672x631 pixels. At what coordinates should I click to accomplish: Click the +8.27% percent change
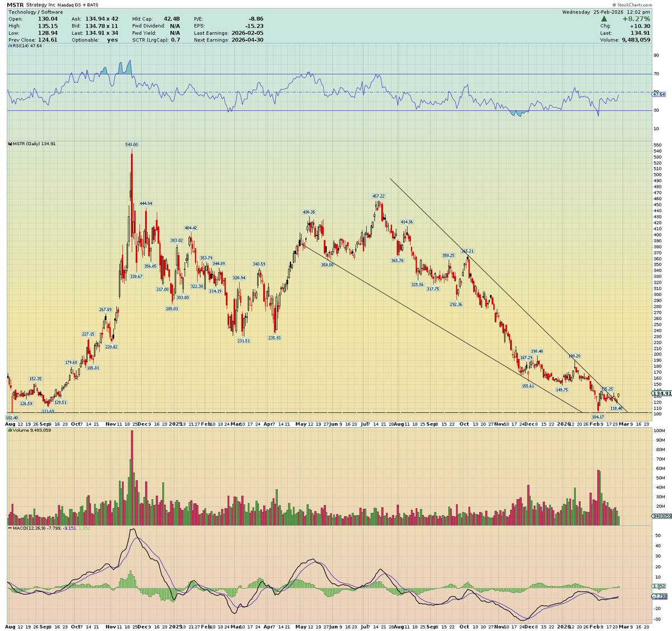(637, 18)
